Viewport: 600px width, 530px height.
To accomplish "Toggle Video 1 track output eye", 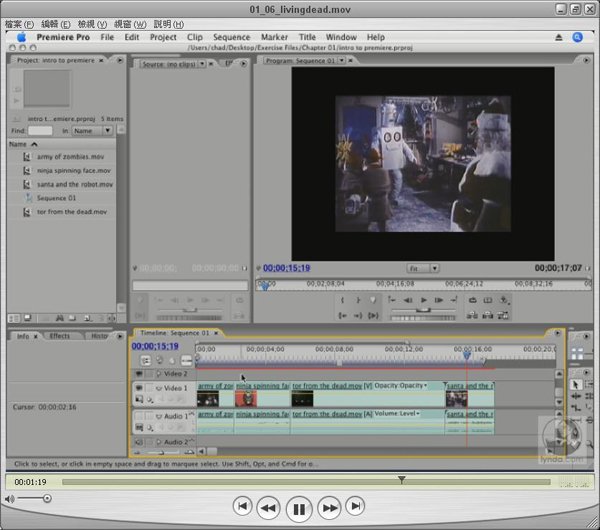I will 139,388.
